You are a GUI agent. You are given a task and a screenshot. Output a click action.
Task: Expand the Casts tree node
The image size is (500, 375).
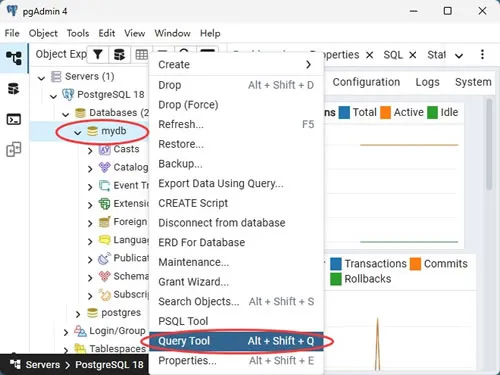(x=90, y=151)
